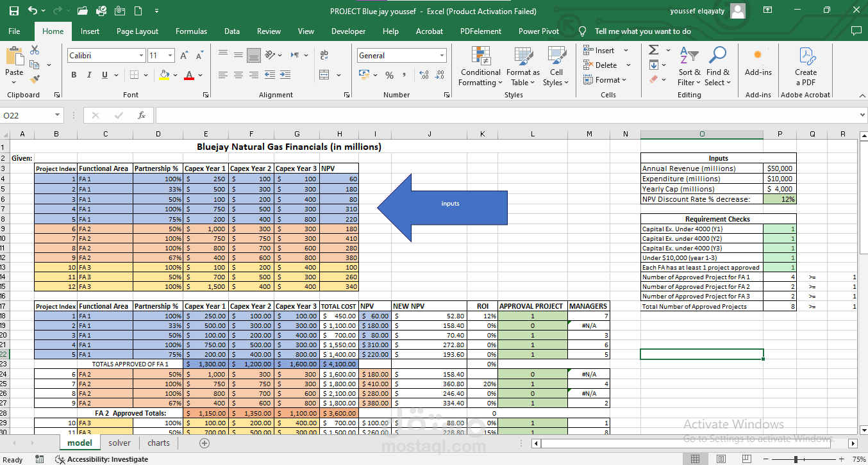Screen dimensions: 868x465
Task: Expand the Paste options arrow
Action: 14,81
